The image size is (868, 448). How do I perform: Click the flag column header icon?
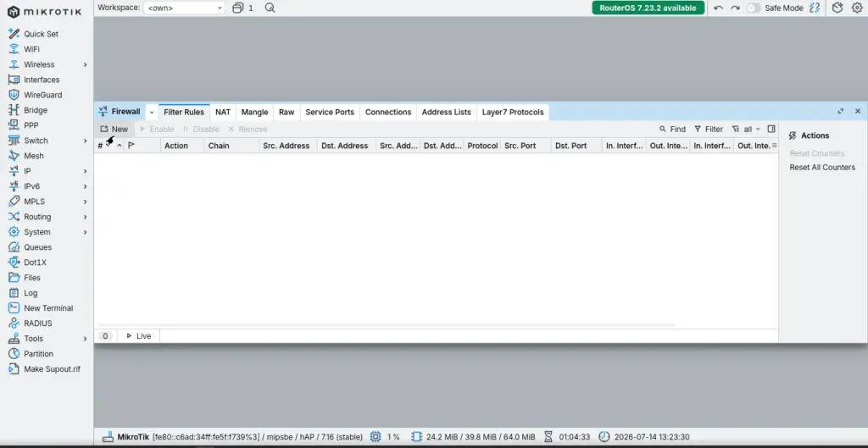pos(131,146)
